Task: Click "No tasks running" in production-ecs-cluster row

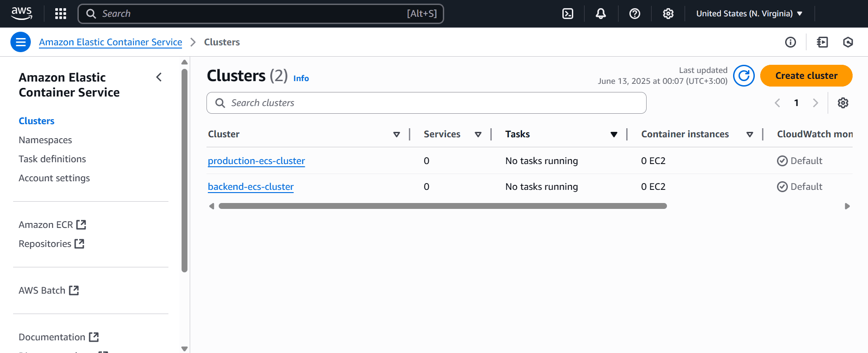Action: [542, 161]
